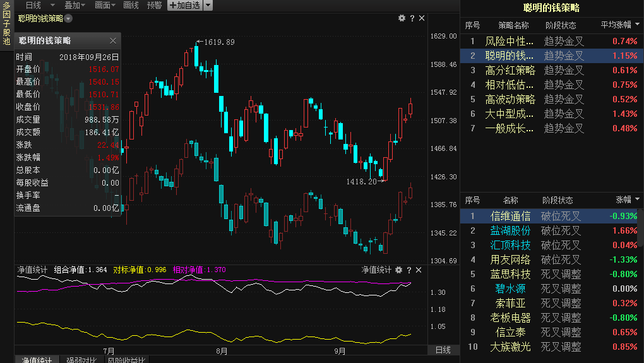Image resolution: width=644 pixels, height=363 pixels.
Task: Sort stock list by 涨幅 column arrow
Action: pyautogui.click(x=638, y=199)
